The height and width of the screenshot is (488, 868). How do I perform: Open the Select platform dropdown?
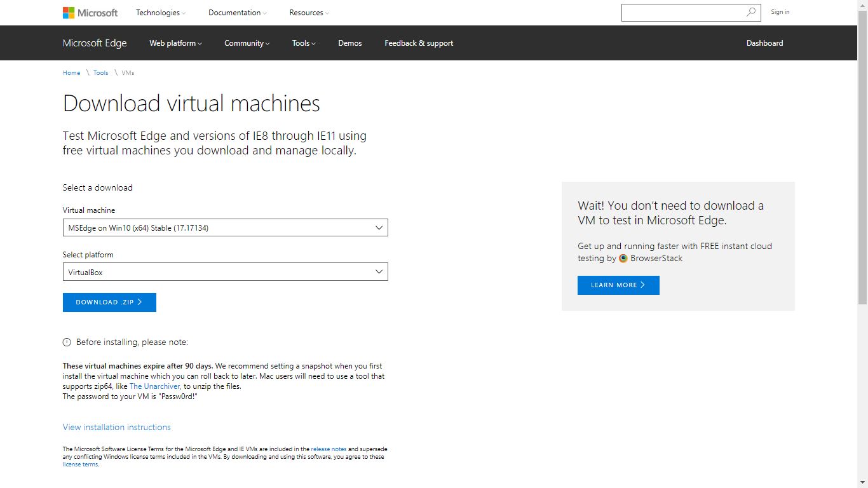[x=225, y=272]
